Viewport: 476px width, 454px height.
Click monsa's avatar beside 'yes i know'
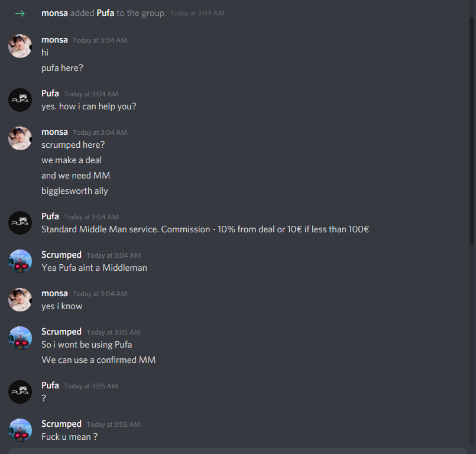pyautogui.click(x=20, y=300)
